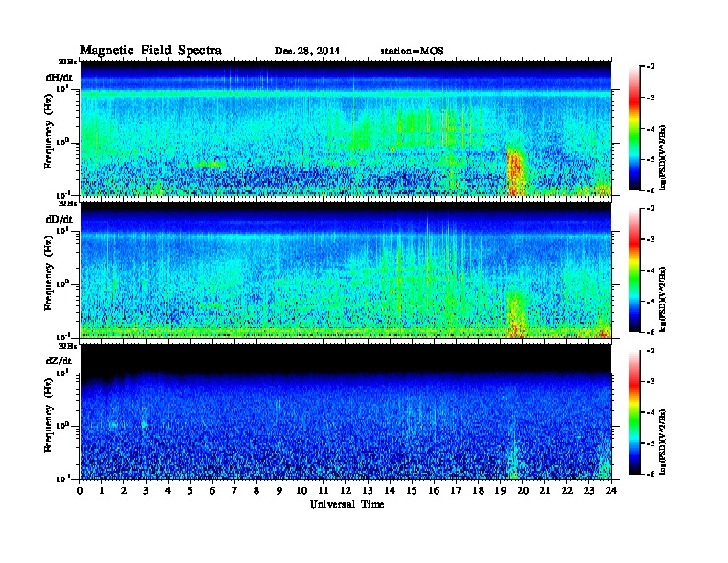
Task: Click the '-6' value on dZ/dt color scale
Action: click(x=651, y=474)
